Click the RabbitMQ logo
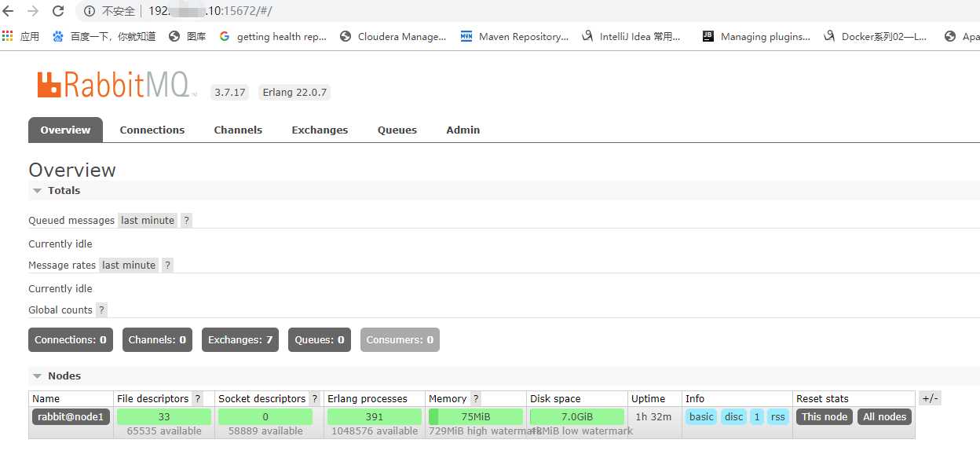The height and width of the screenshot is (458, 980). pyautogui.click(x=117, y=85)
